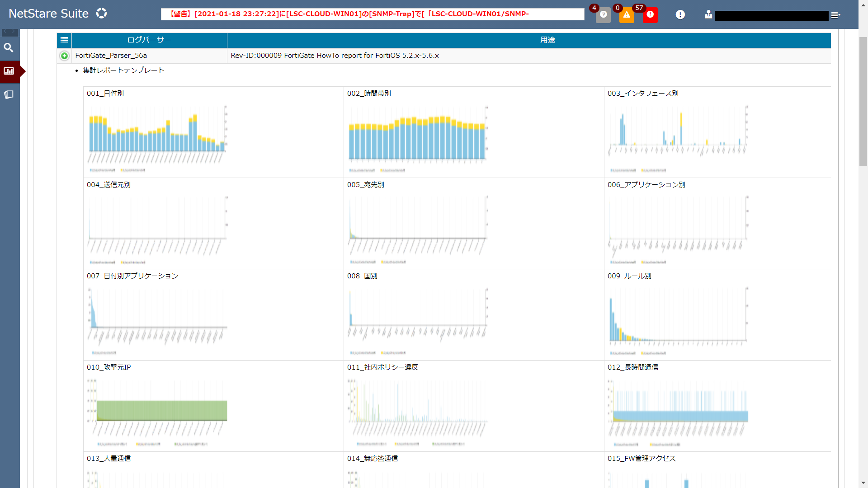
Task: Open the 009_ルール別 chart thumbnail
Action: point(678,320)
